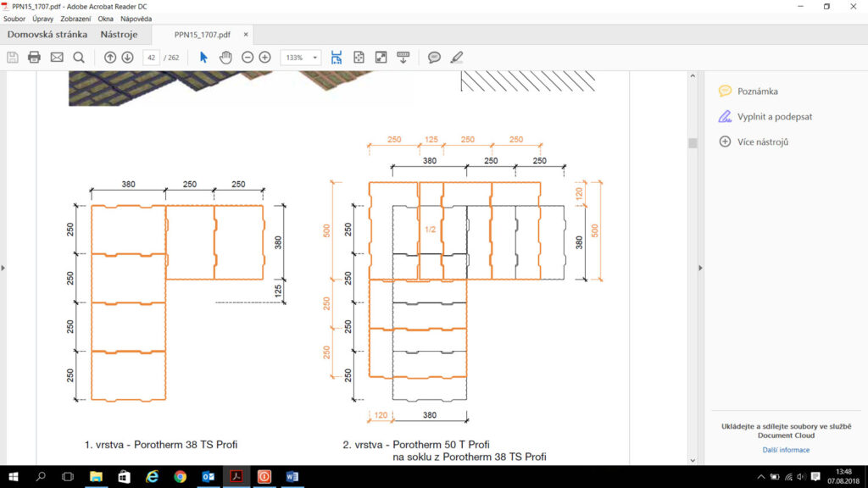
Task: Toggle fit-to-width scrolling mode
Action: (x=337, y=57)
